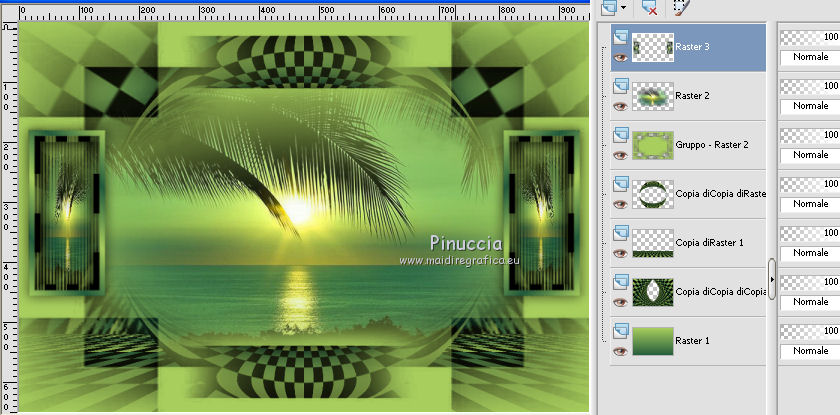Click the Edit Selection icon in layers toolbar

point(682,7)
